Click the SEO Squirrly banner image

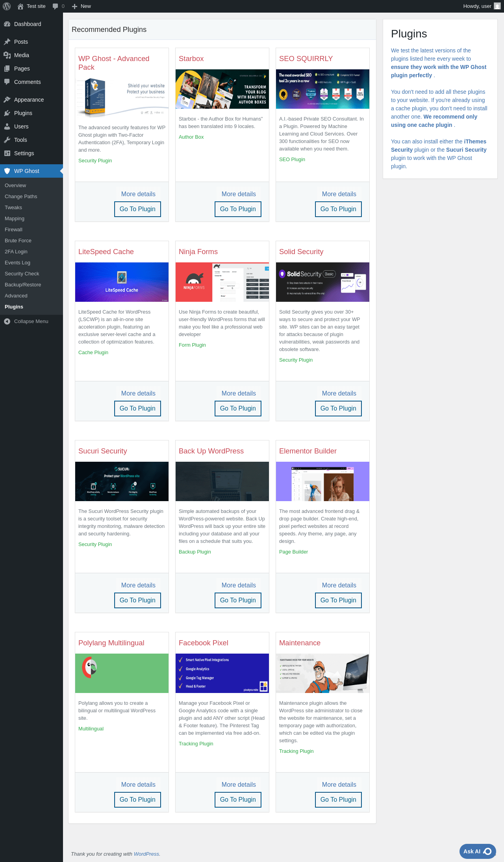pyautogui.click(x=322, y=89)
